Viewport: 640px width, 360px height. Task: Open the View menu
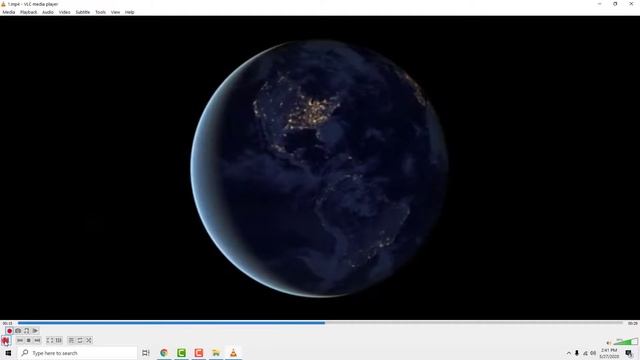coord(116,12)
